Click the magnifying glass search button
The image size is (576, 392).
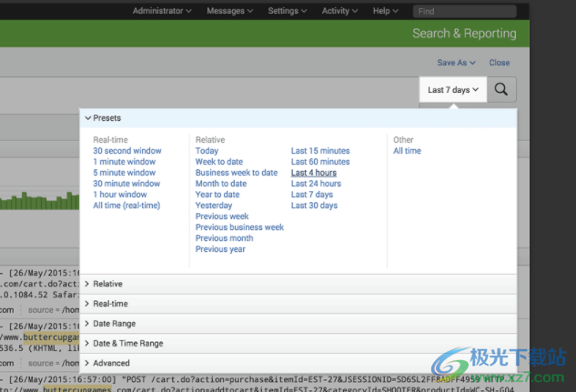(501, 89)
